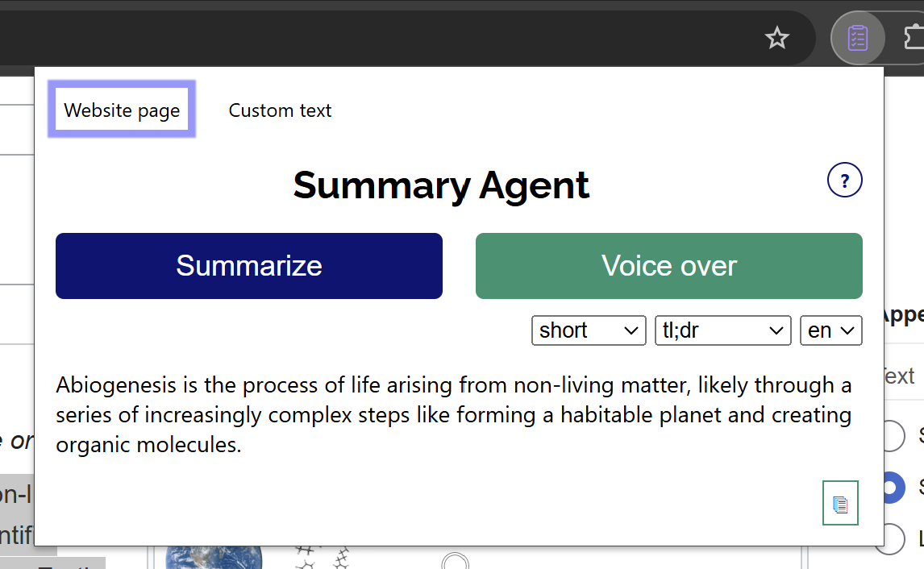Open the 'short' summary length dropdown
The height and width of the screenshot is (569, 924).
pos(589,330)
